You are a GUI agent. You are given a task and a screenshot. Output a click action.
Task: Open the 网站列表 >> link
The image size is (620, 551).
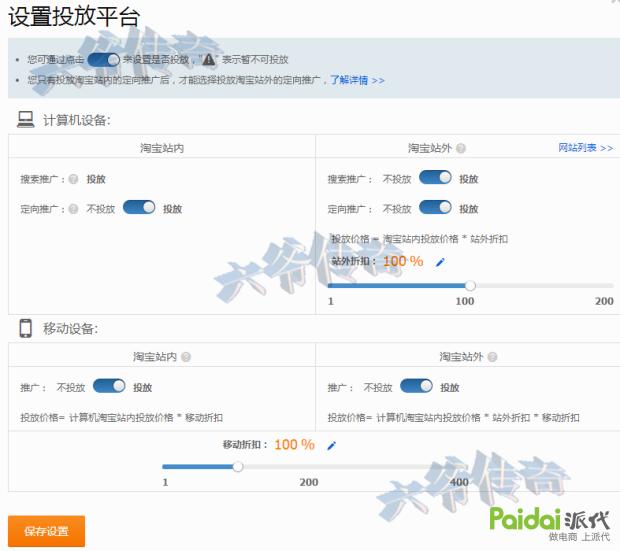(586, 148)
